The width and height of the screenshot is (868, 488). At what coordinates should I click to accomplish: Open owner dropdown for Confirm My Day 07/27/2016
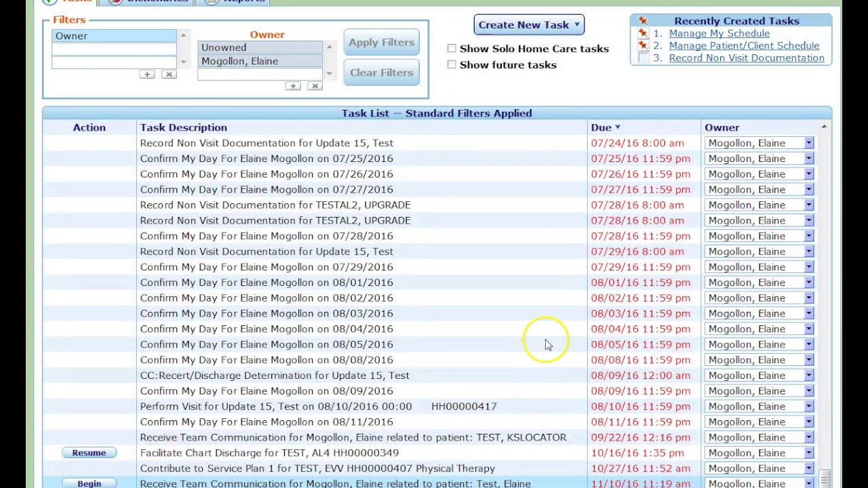809,190
